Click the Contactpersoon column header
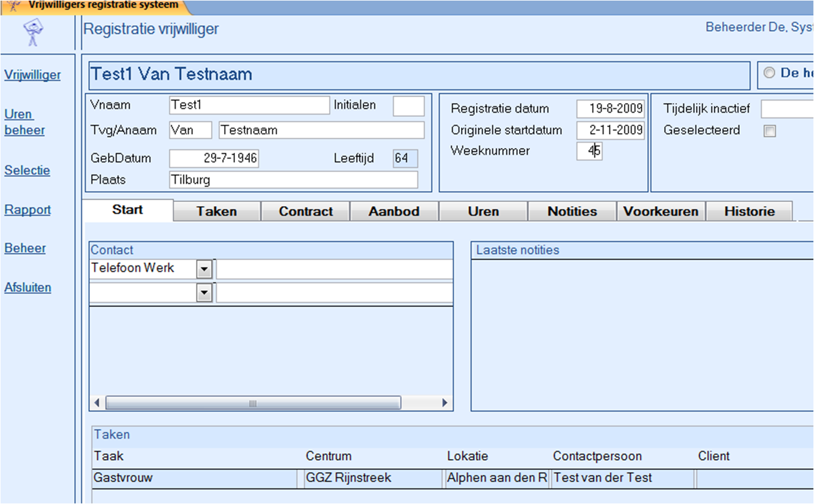814x504 pixels. pos(597,456)
